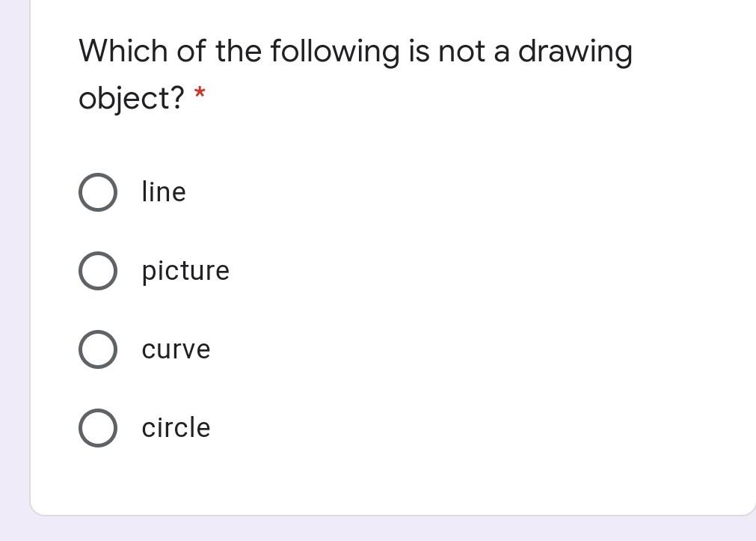This screenshot has height=541, width=756.
Task: Click the word 'object?' in the question
Action: (x=132, y=99)
